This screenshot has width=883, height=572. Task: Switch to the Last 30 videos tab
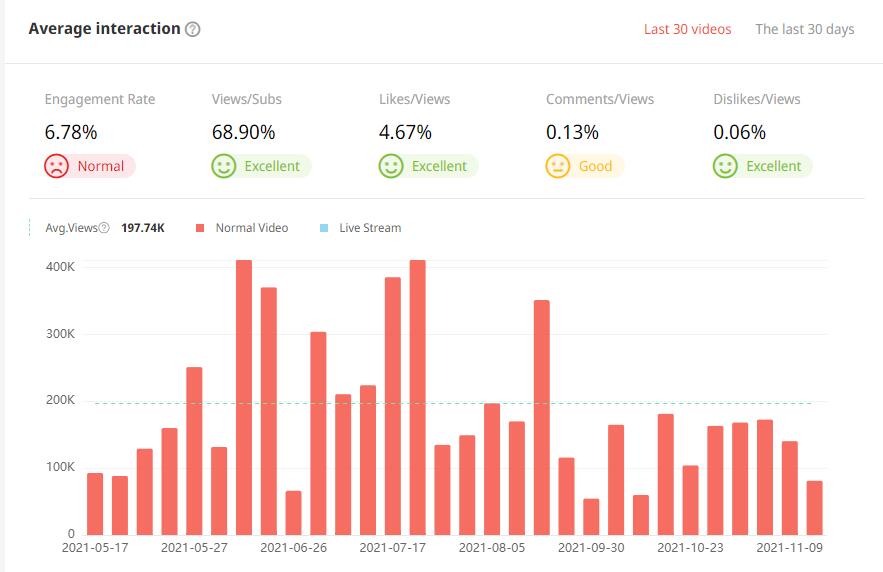click(x=687, y=29)
